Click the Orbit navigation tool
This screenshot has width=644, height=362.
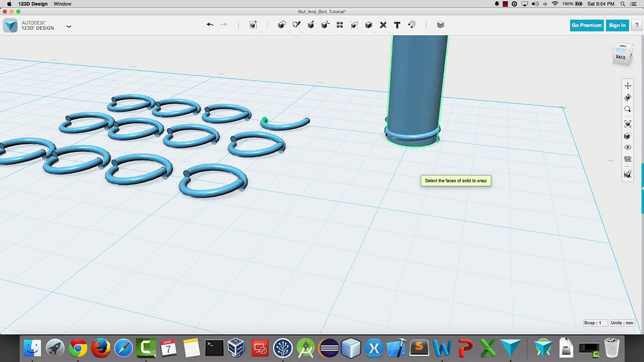[628, 98]
